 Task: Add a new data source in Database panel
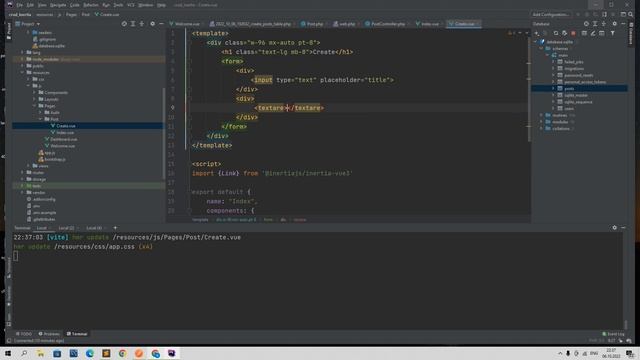tap(537, 33)
